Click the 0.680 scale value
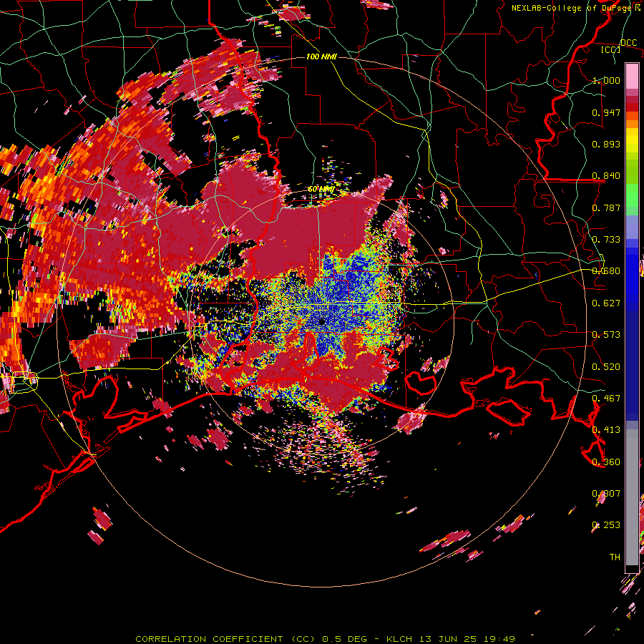 pyautogui.click(x=606, y=271)
